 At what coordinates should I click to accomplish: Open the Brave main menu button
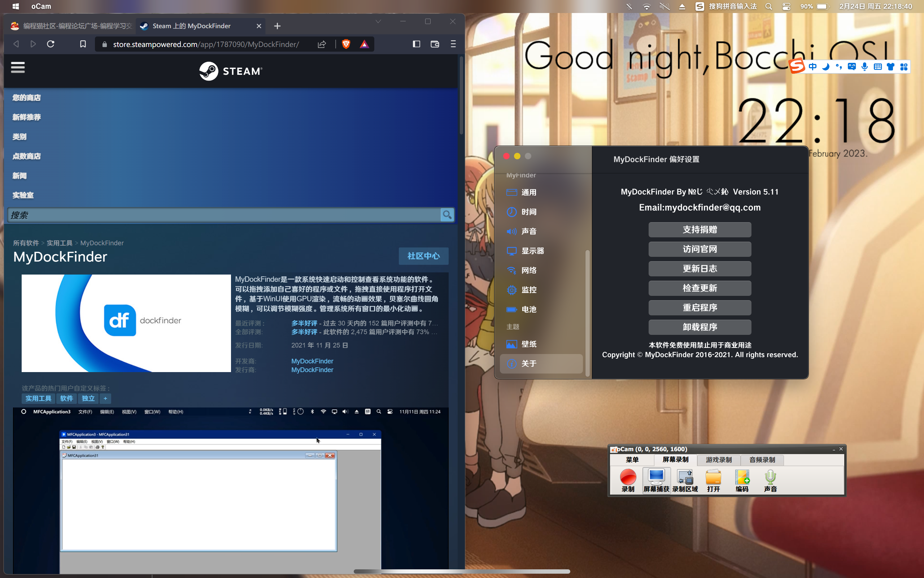click(x=453, y=44)
